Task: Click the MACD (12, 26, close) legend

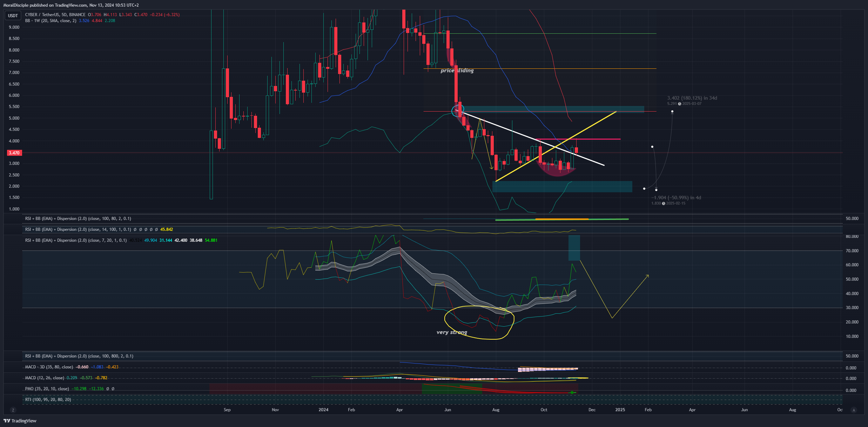Action: [45, 378]
